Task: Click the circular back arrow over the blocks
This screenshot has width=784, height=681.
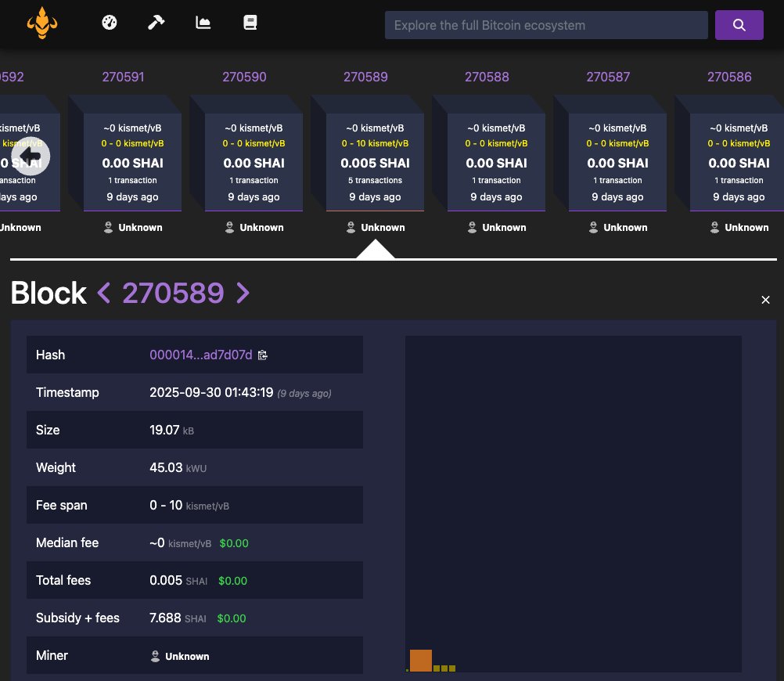Action: pos(31,156)
